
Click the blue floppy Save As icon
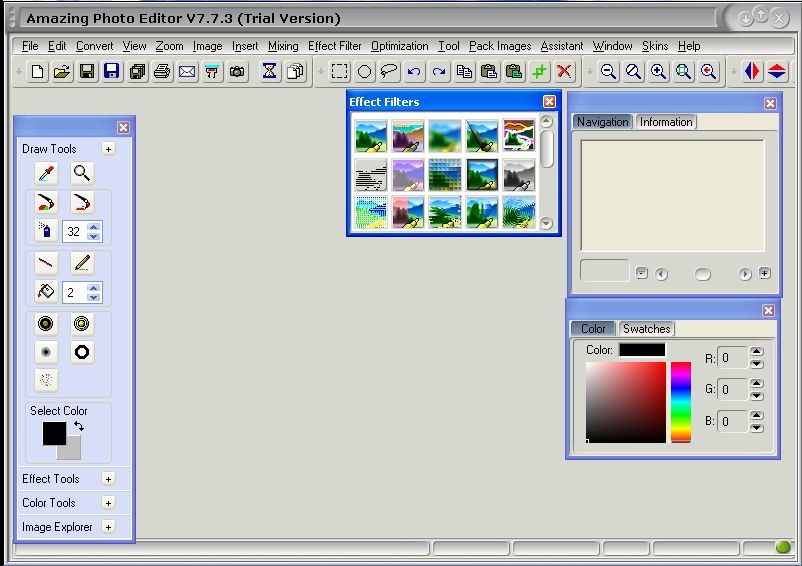point(112,72)
